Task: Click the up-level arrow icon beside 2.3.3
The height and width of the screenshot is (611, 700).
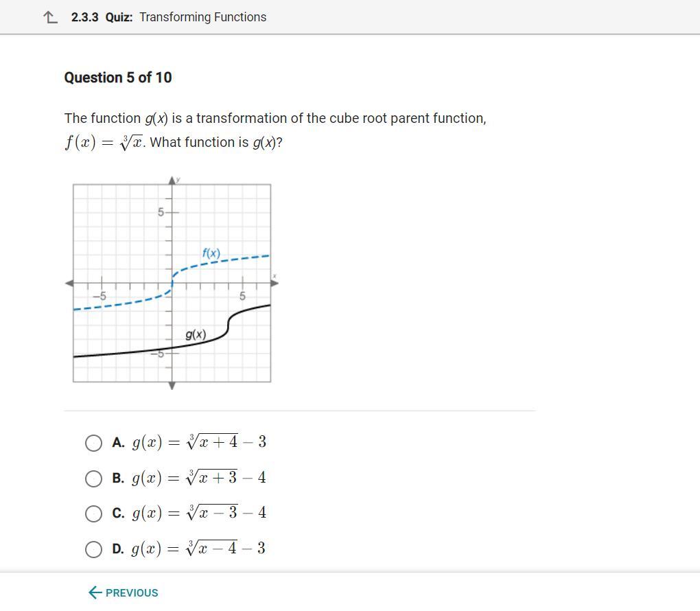Action: (51, 17)
